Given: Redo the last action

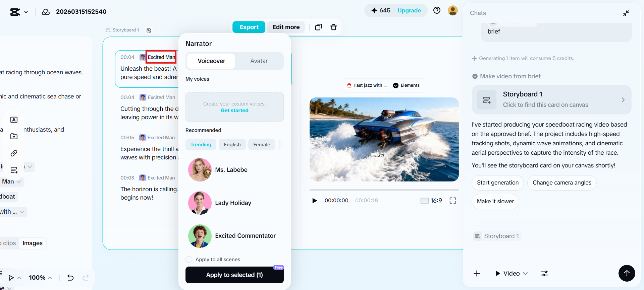Looking at the screenshot, I should (86, 278).
